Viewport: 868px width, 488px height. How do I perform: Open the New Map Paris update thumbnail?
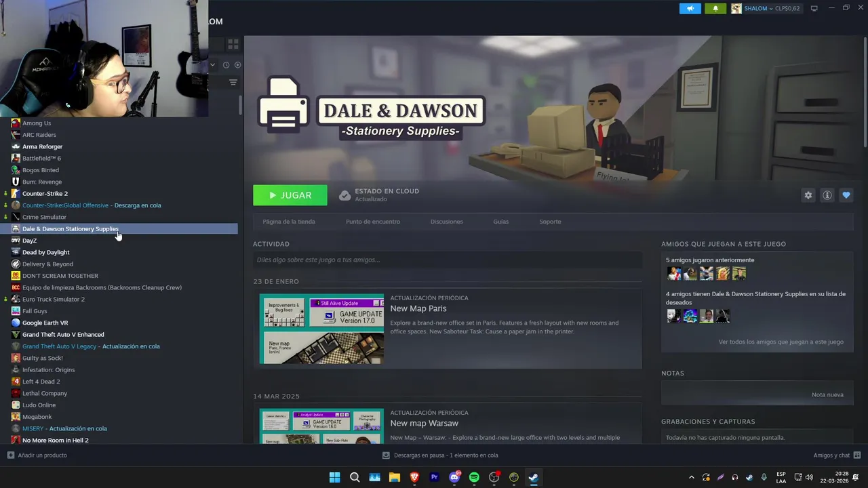tap(321, 329)
